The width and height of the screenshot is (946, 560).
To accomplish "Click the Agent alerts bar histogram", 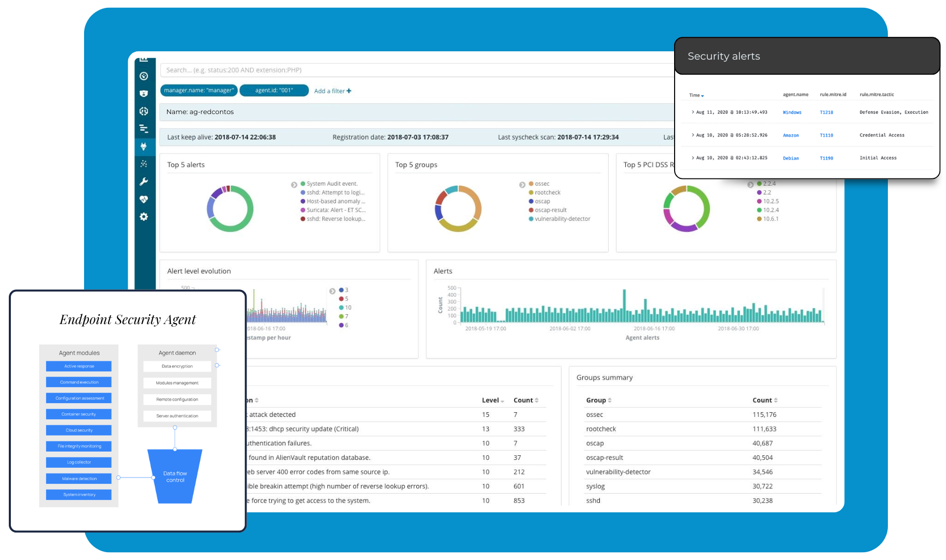I will pos(641,306).
